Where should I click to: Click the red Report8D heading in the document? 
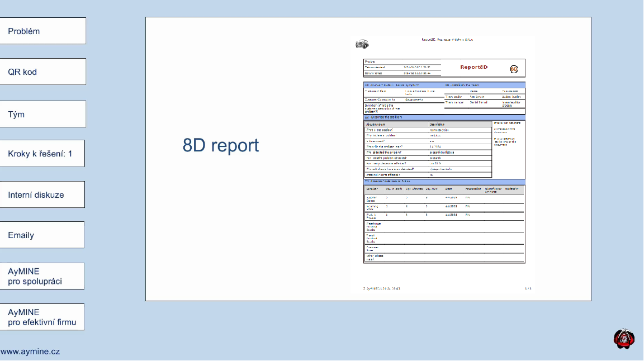(474, 67)
